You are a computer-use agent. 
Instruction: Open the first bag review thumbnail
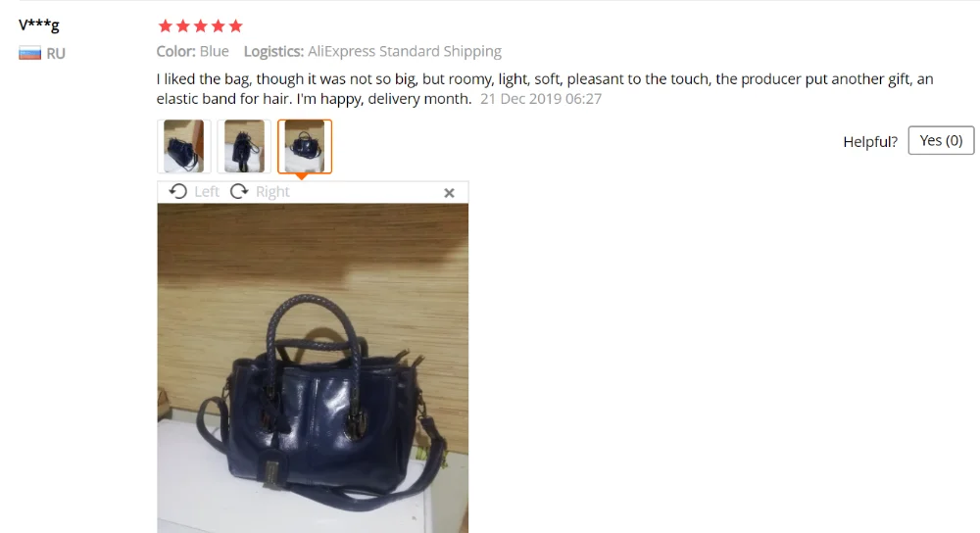(184, 146)
